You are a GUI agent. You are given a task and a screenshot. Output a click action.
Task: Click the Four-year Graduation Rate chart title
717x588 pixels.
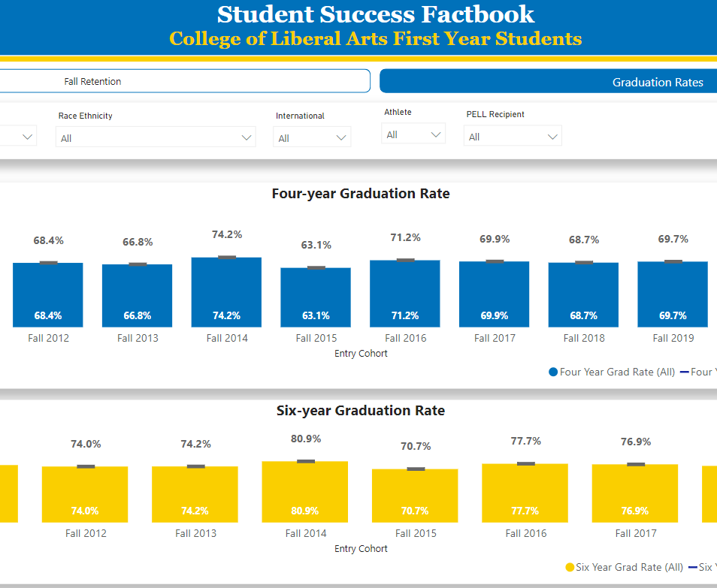tap(361, 193)
